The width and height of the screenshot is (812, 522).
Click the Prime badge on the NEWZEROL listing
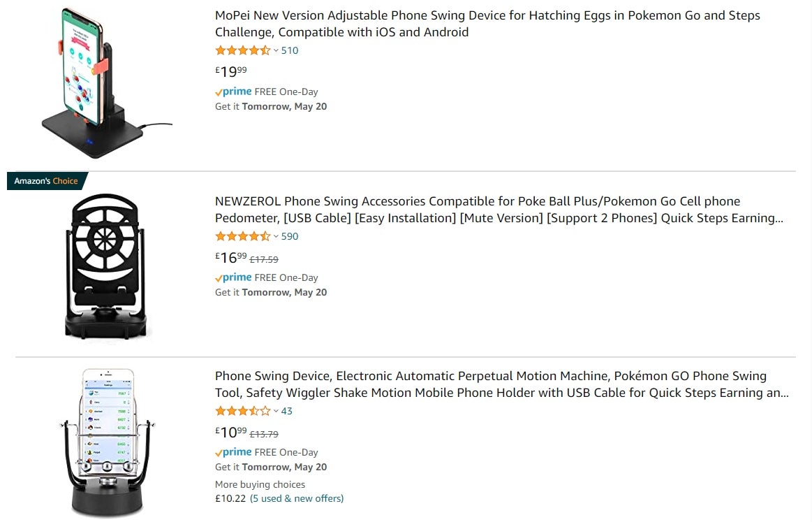[x=234, y=277]
